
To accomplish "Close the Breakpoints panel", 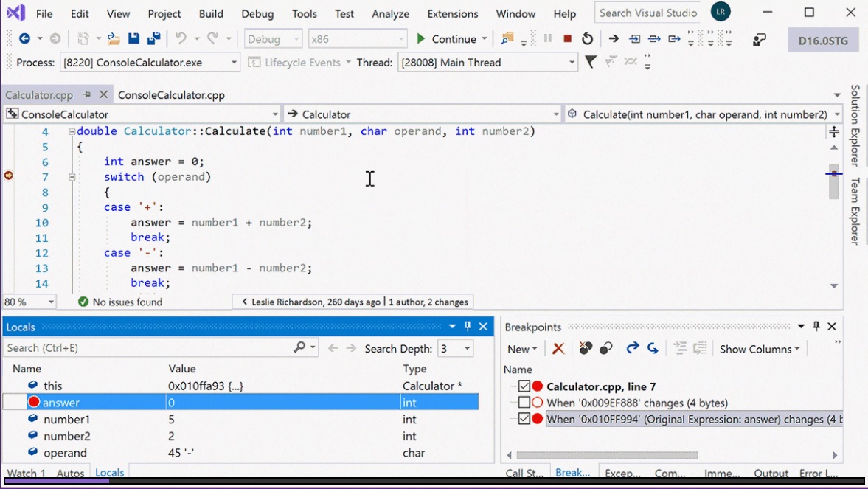I will (x=831, y=326).
